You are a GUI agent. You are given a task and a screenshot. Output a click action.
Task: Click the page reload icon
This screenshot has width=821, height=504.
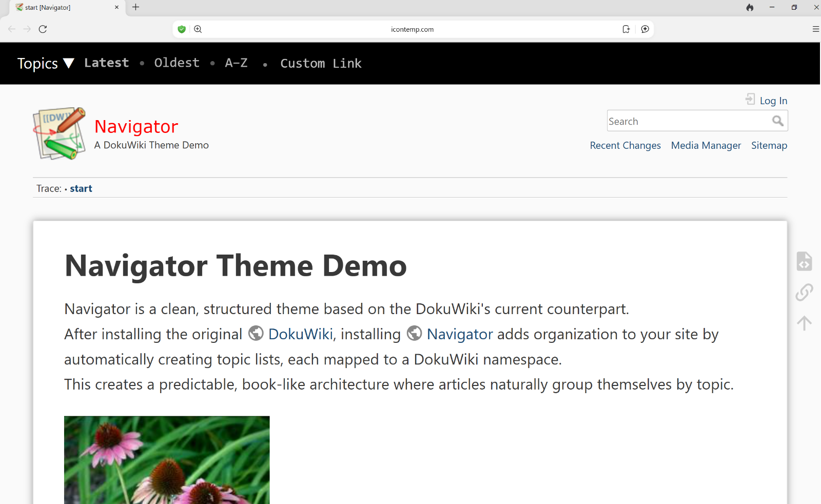tap(43, 29)
